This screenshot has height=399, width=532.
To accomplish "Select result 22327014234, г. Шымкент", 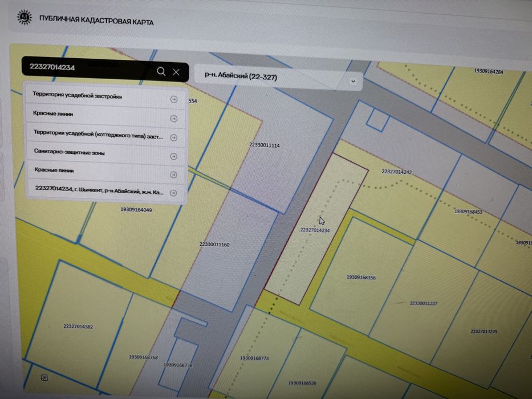I will click(108, 190).
